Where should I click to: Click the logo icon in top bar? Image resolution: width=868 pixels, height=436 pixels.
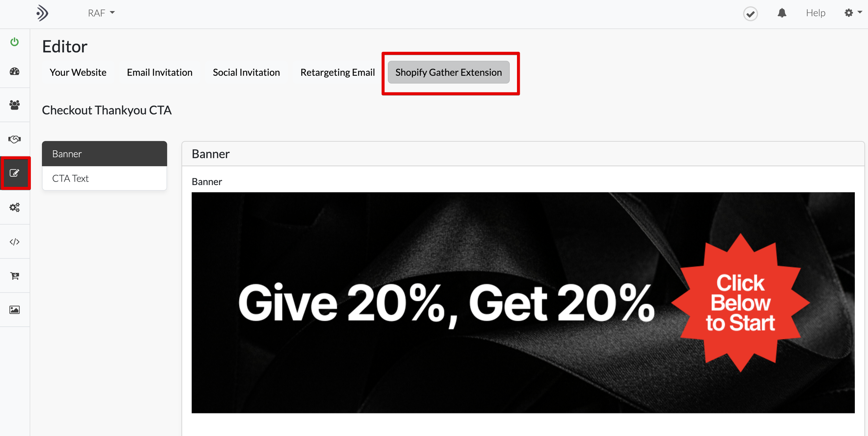pos(42,13)
